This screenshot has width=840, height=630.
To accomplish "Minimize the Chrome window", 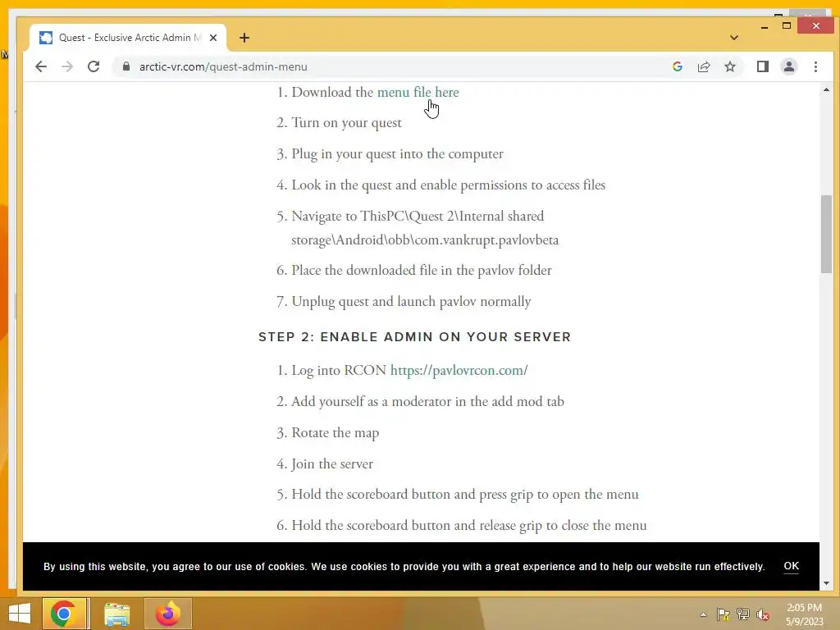I will (x=765, y=26).
